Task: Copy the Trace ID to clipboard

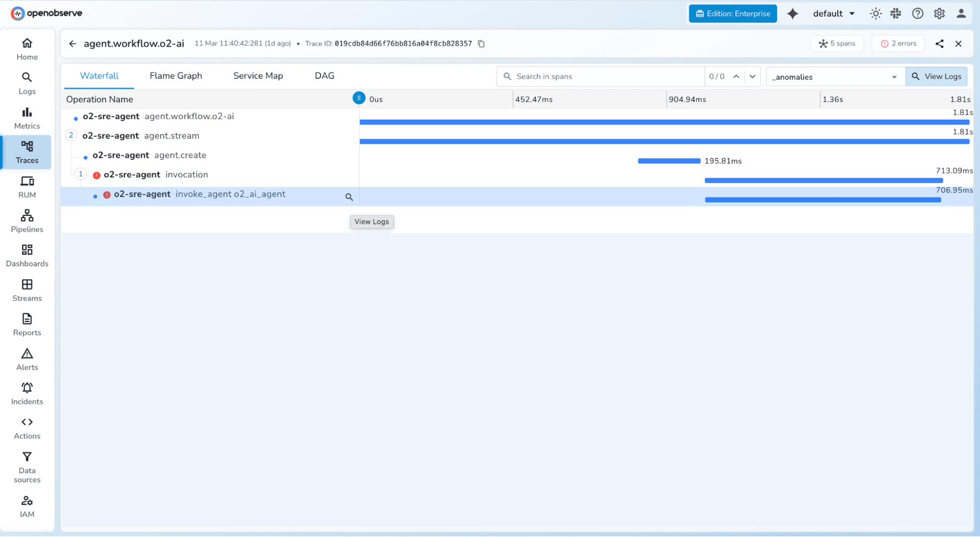Action: pyautogui.click(x=481, y=44)
